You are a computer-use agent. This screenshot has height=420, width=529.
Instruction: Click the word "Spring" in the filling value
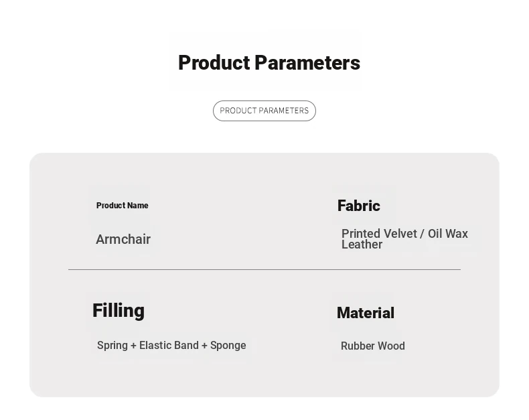click(x=112, y=346)
